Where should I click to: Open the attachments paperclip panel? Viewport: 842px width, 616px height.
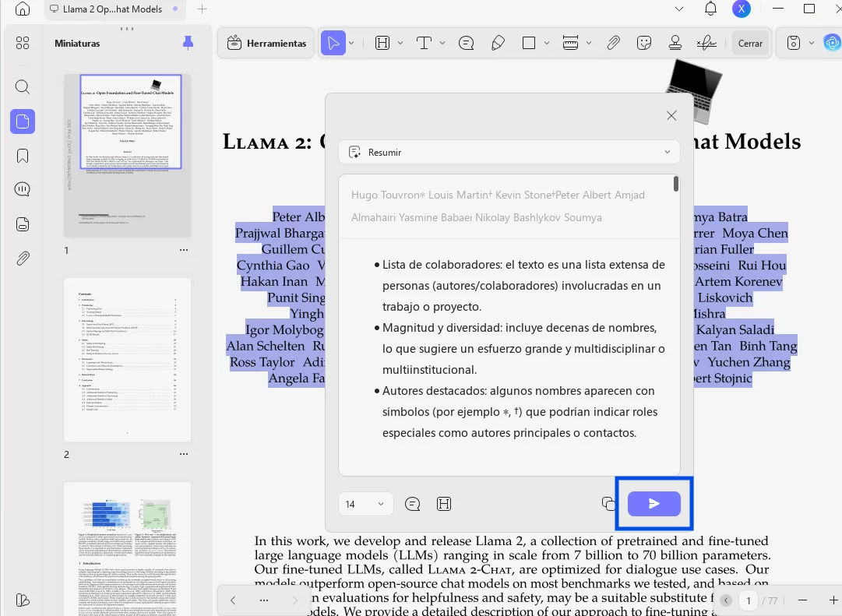[x=23, y=259]
